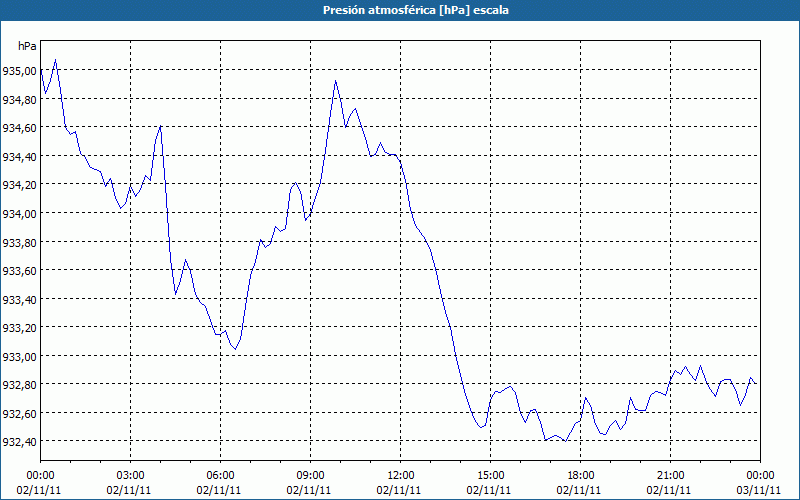Click the 934,80 y-axis value
The image size is (800, 500).
click(x=19, y=99)
